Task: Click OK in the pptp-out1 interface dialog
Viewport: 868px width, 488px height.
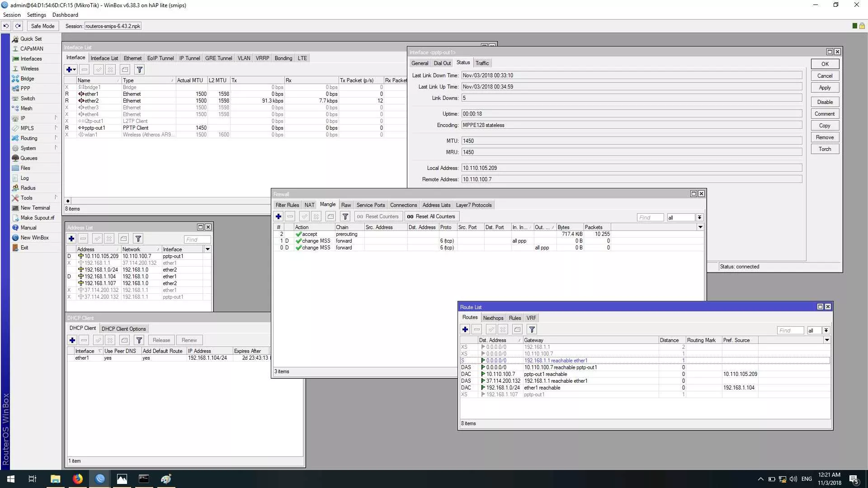Action: (x=825, y=64)
